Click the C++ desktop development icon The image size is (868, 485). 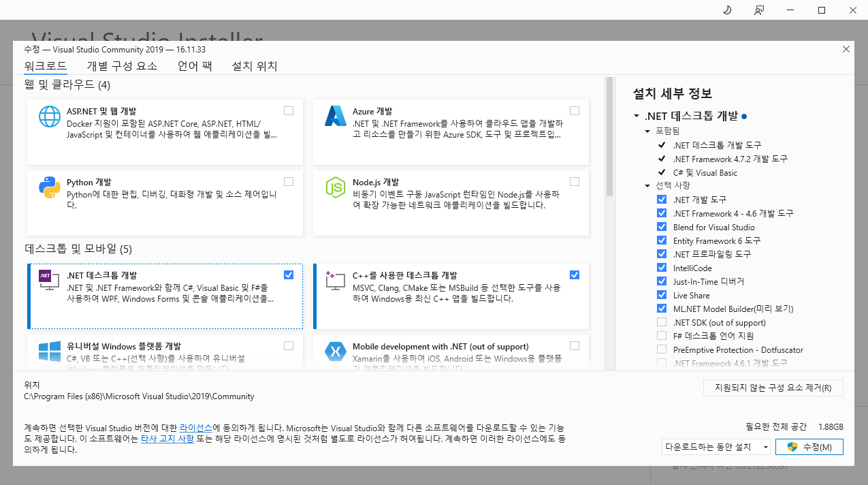coord(336,279)
